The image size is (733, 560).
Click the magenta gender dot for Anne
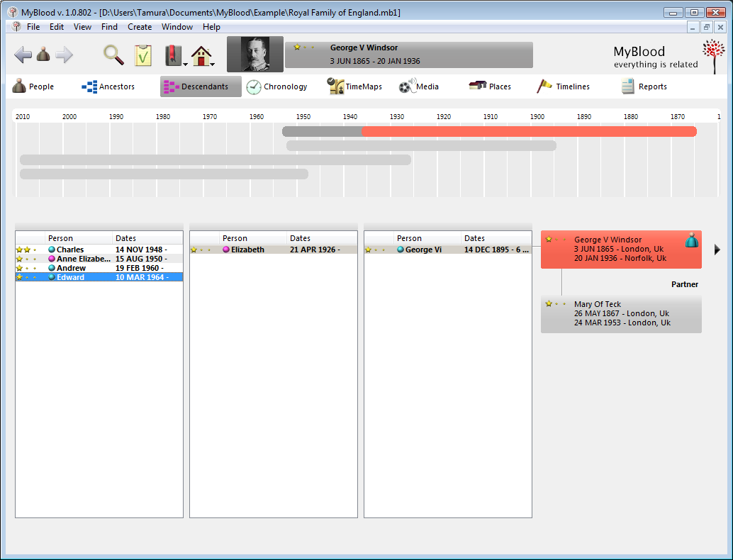52,259
